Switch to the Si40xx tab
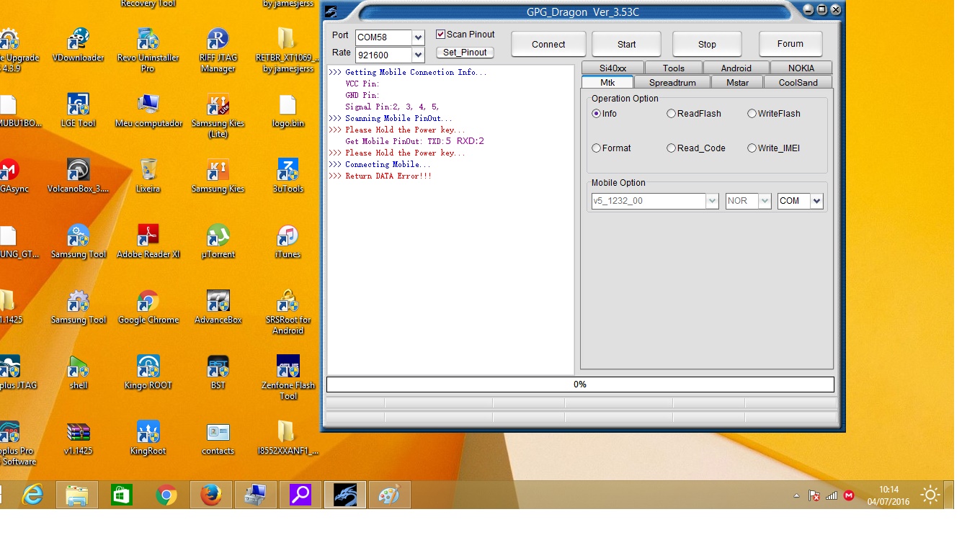Viewport: 980px width, 553px height. (613, 68)
